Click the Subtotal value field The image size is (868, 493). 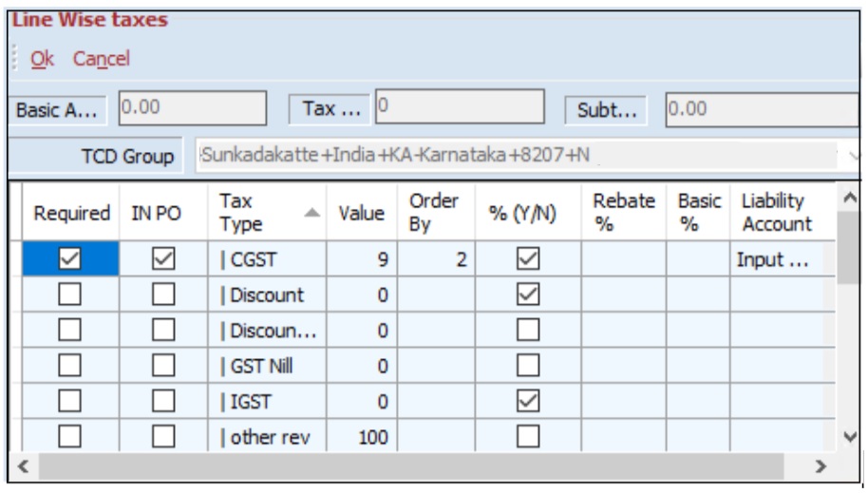(x=760, y=109)
